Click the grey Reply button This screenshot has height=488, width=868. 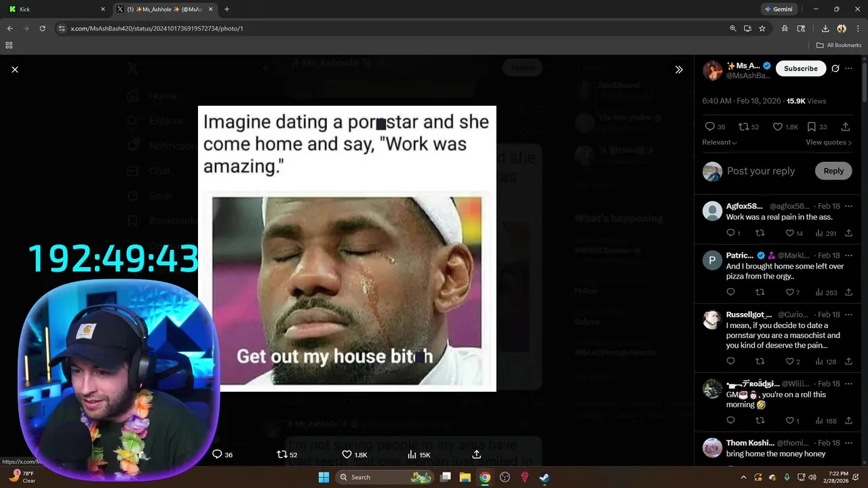tap(833, 171)
